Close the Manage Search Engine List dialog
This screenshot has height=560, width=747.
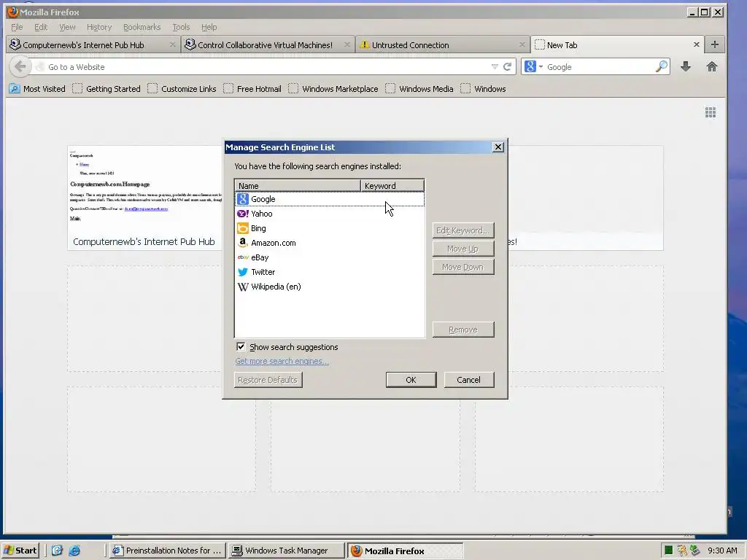[x=498, y=147]
